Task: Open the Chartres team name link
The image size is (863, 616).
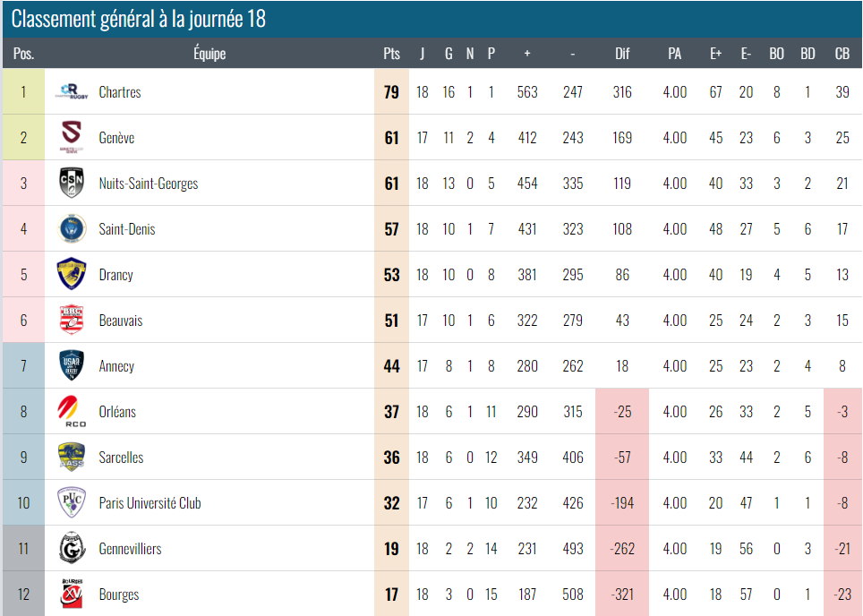Action: click(x=120, y=92)
